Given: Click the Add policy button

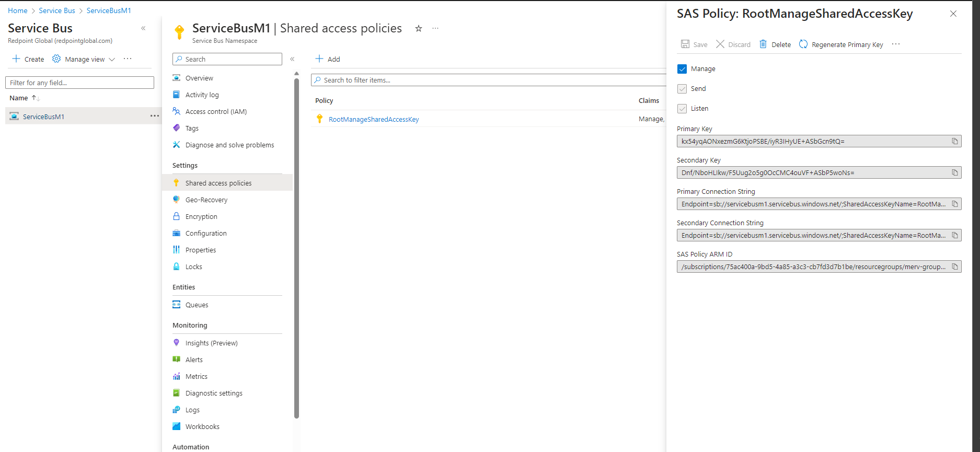Looking at the screenshot, I should click(328, 59).
